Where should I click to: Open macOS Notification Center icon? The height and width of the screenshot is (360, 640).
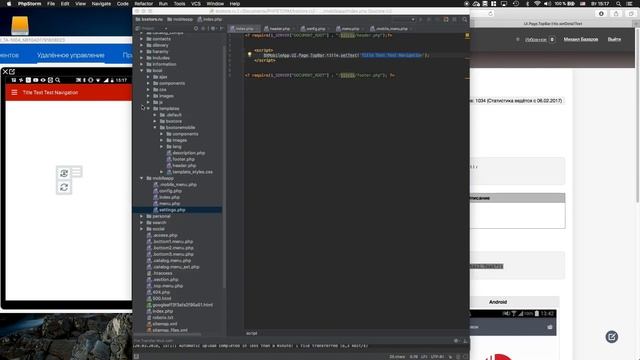(630, 4)
